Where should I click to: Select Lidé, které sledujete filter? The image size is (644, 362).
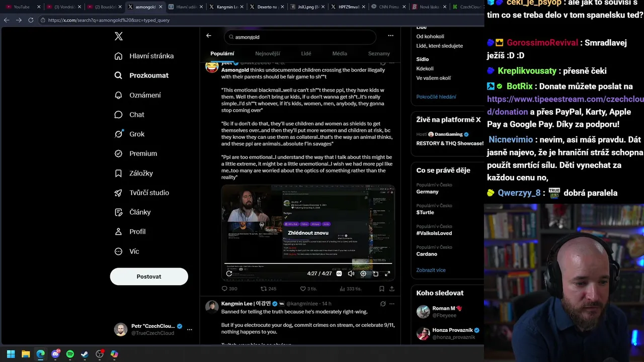click(440, 46)
